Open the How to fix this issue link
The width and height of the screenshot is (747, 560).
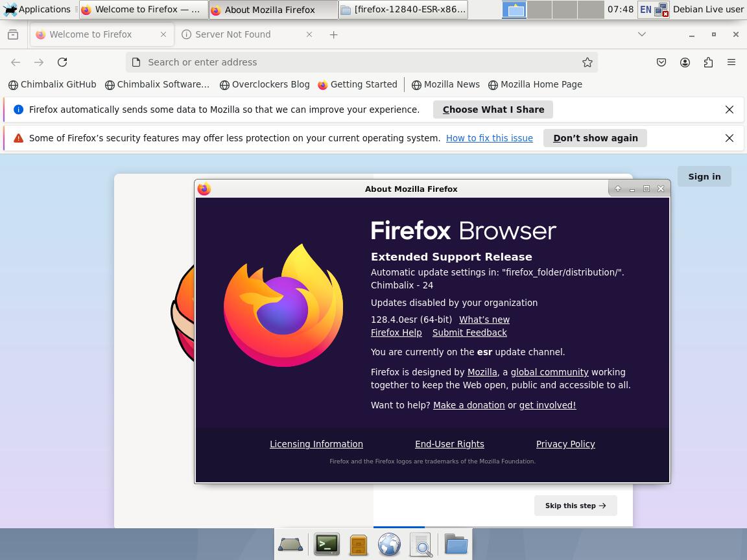[x=490, y=138]
